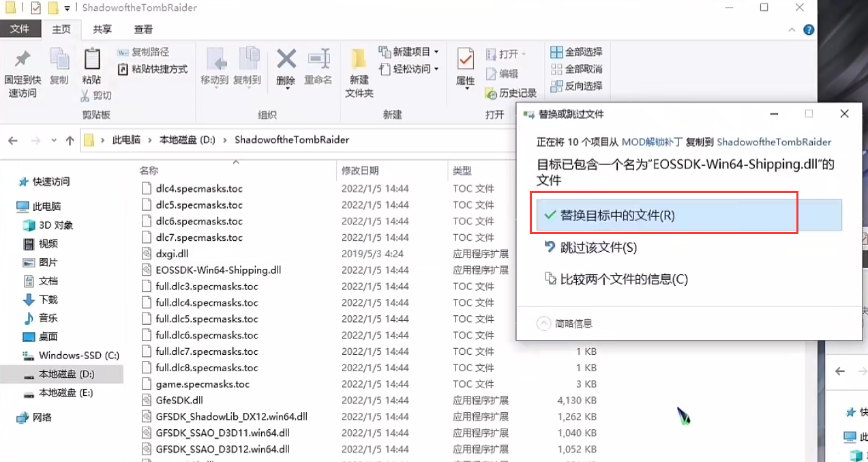Viewport: 868px width, 462px height.
Task: Choose Replace the file in destination (R)
Action: pos(689,216)
